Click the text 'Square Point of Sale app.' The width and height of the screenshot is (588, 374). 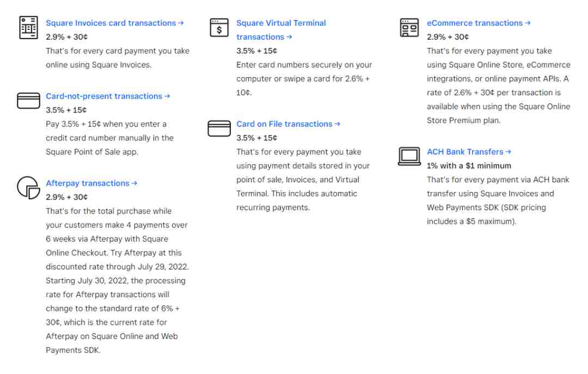(92, 151)
